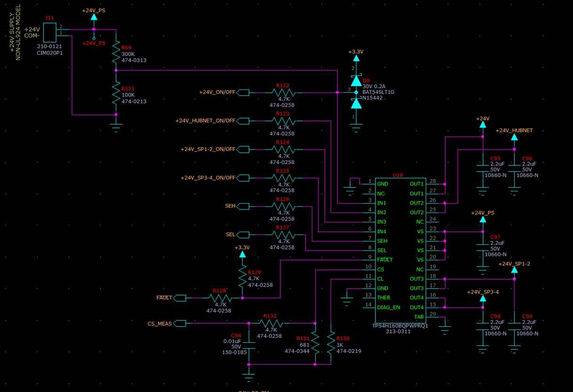The image size is (573, 392).
Task: Select the +24V COM- label beside J11
Action: (32, 32)
